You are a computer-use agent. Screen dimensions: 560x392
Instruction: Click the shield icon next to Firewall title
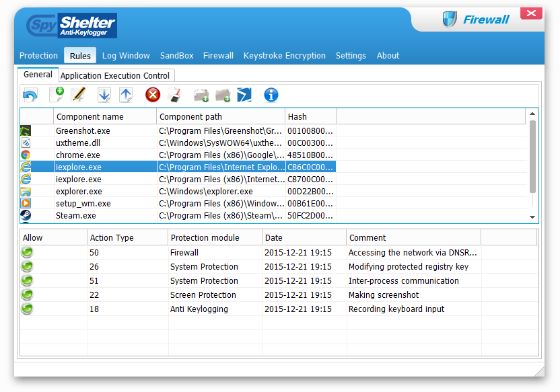pos(450,19)
